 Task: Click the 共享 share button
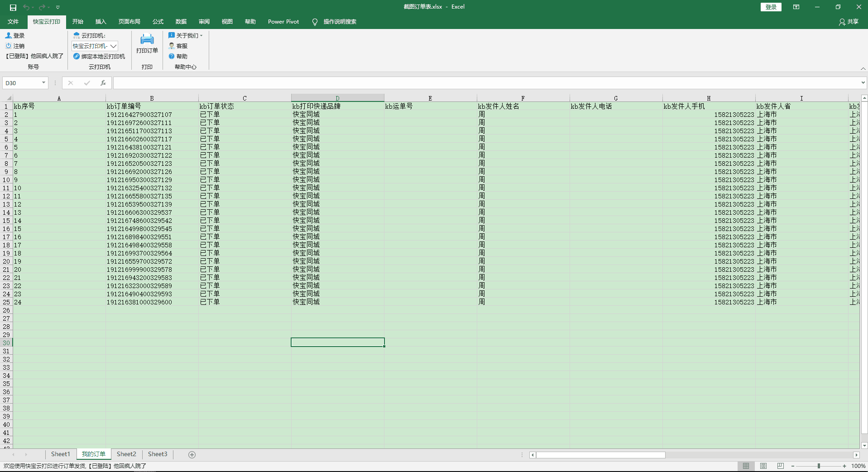(849, 22)
